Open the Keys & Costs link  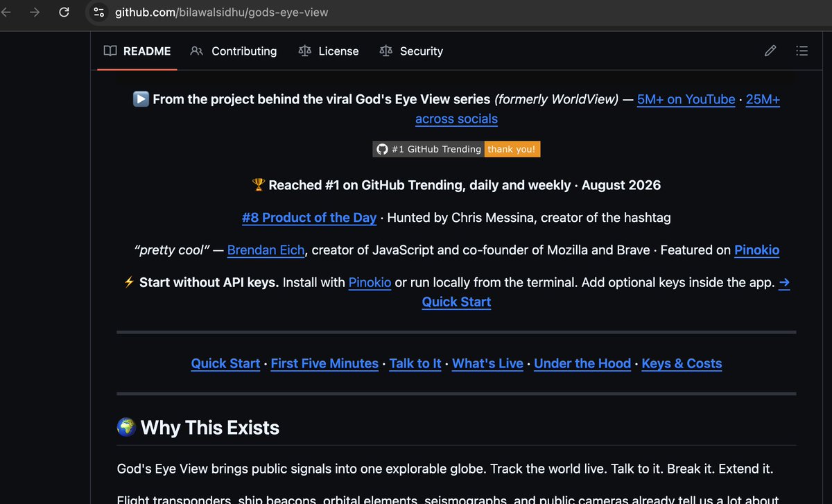682,363
